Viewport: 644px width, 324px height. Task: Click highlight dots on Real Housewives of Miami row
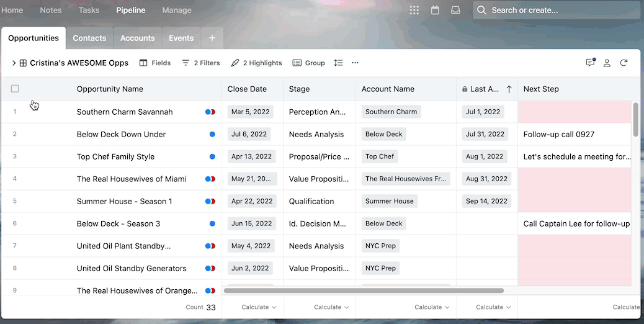pyautogui.click(x=210, y=179)
